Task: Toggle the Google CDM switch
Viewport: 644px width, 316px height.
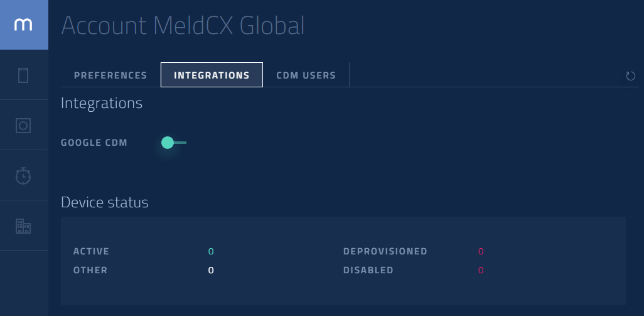Action: pyautogui.click(x=173, y=143)
